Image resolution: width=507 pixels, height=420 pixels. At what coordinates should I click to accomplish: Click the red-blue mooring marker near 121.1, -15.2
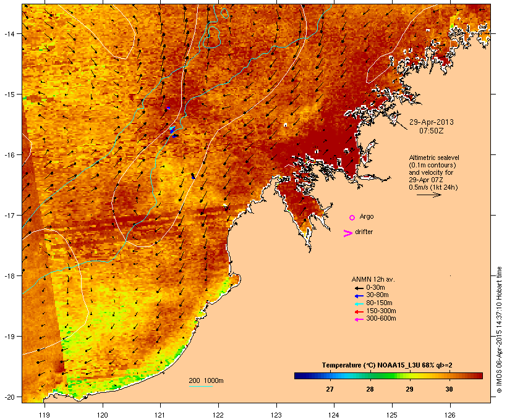[x=168, y=108]
